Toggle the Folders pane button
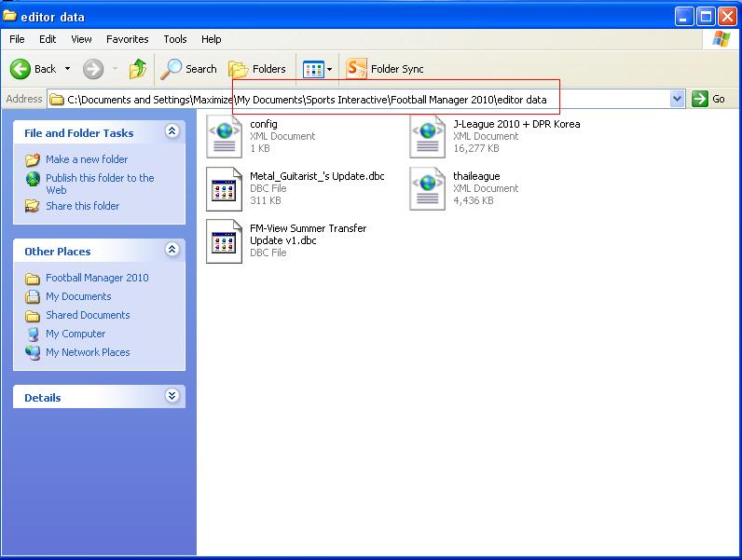Image resolution: width=742 pixels, height=560 pixels. pyautogui.click(x=257, y=69)
